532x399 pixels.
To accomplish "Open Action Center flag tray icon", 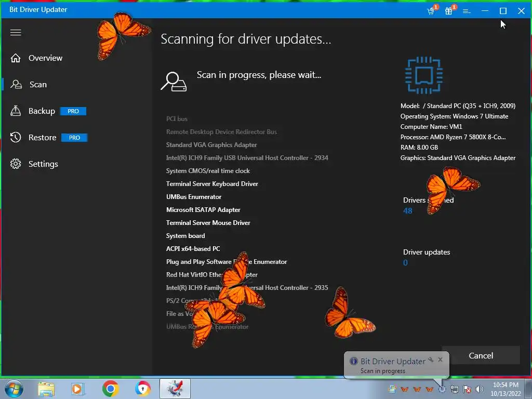I will [x=467, y=389].
